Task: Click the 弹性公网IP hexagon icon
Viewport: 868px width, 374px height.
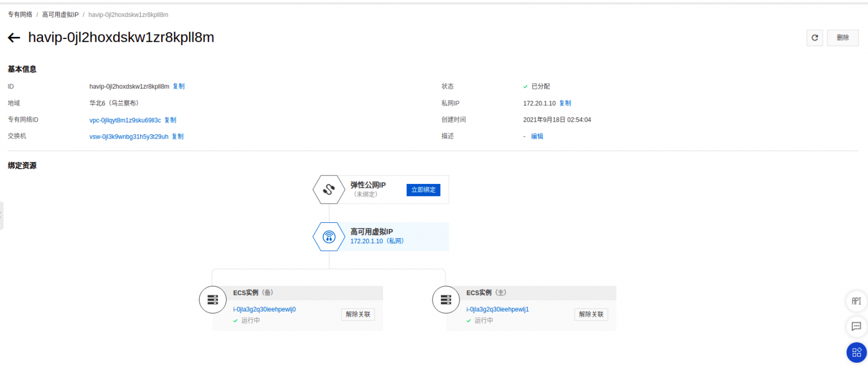Action: tap(329, 190)
